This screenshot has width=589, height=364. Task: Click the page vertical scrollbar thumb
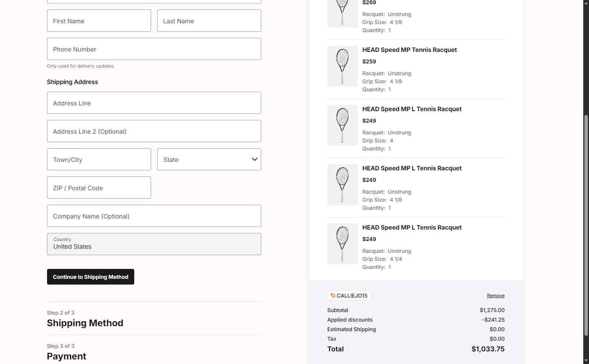tap(586, 225)
